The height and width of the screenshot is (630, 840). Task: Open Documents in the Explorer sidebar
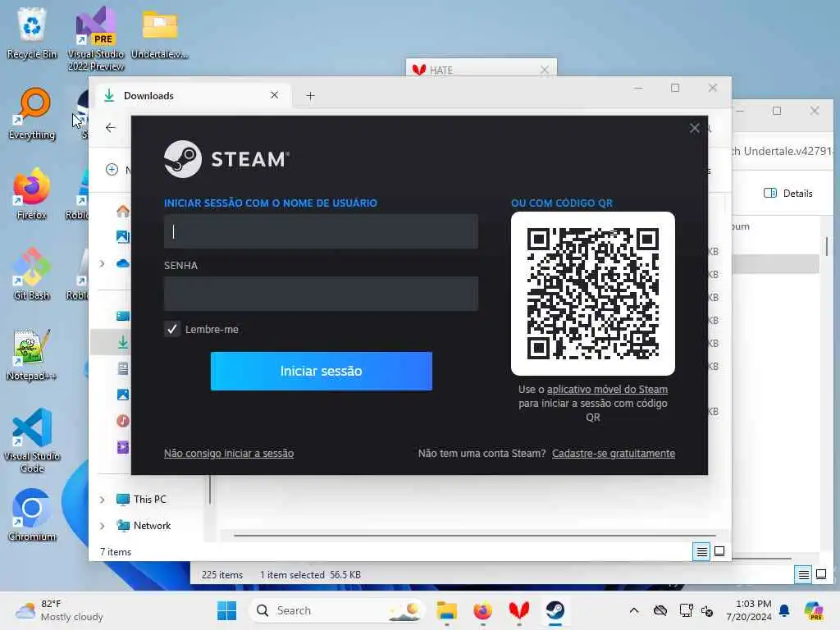pyautogui.click(x=123, y=368)
